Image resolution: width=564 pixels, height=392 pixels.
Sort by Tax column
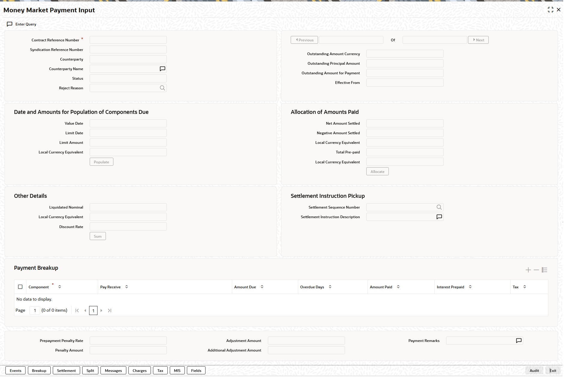[524, 287]
